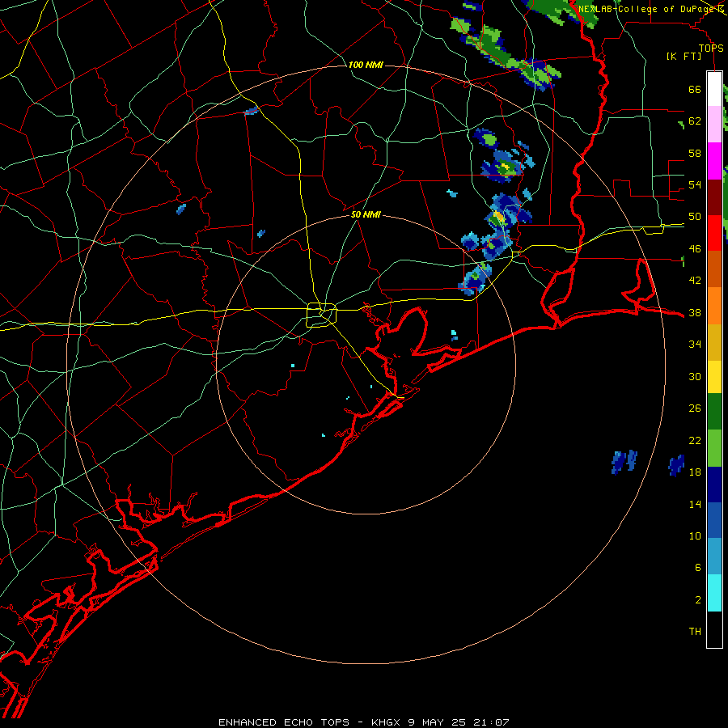The height and width of the screenshot is (728, 728).
Task: Pick the light green legend swatch
Action: pyautogui.click(x=714, y=448)
